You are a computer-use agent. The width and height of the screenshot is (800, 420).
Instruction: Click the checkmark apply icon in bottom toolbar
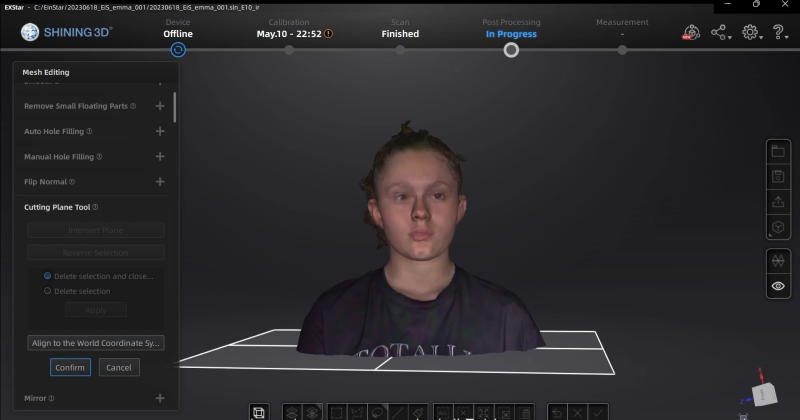tap(597, 412)
